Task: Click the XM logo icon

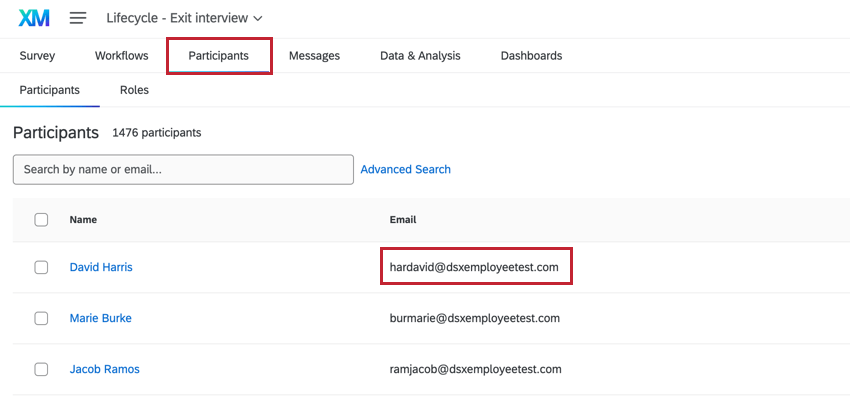Action: (34, 18)
